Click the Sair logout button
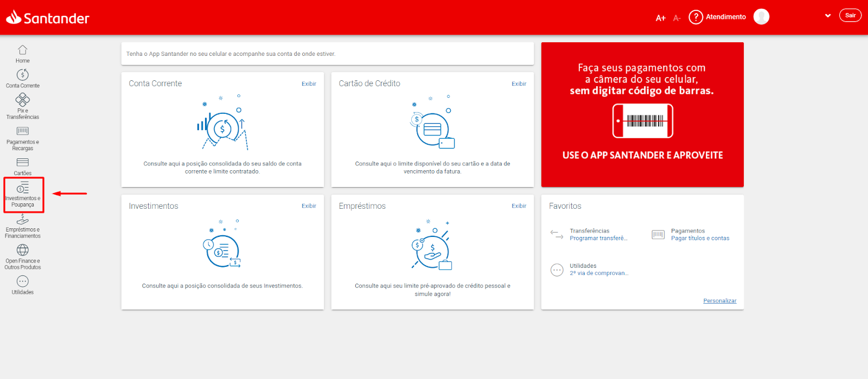 coord(850,15)
